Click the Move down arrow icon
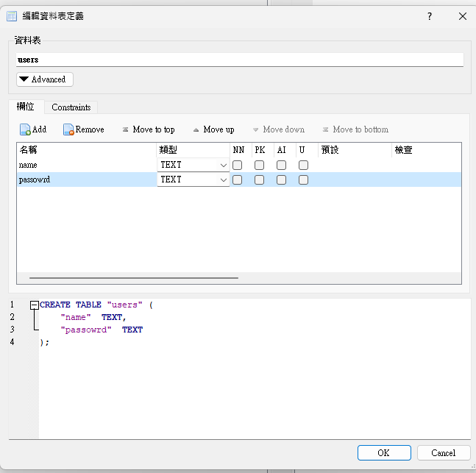 (255, 130)
